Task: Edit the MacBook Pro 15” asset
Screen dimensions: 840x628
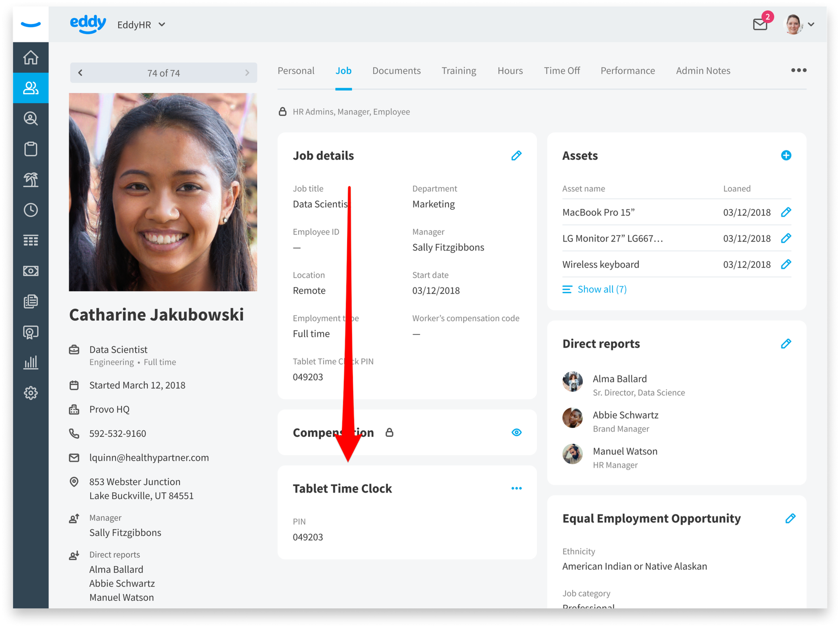Action: pyautogui.click(x=786, y=212)
